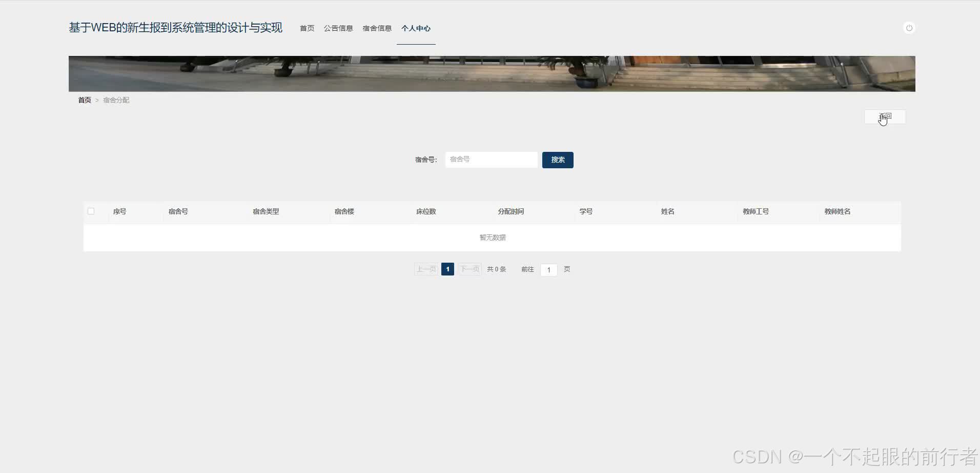Click the 首页 breadcrumb link
980x473 pixels.
click(85, 100)
